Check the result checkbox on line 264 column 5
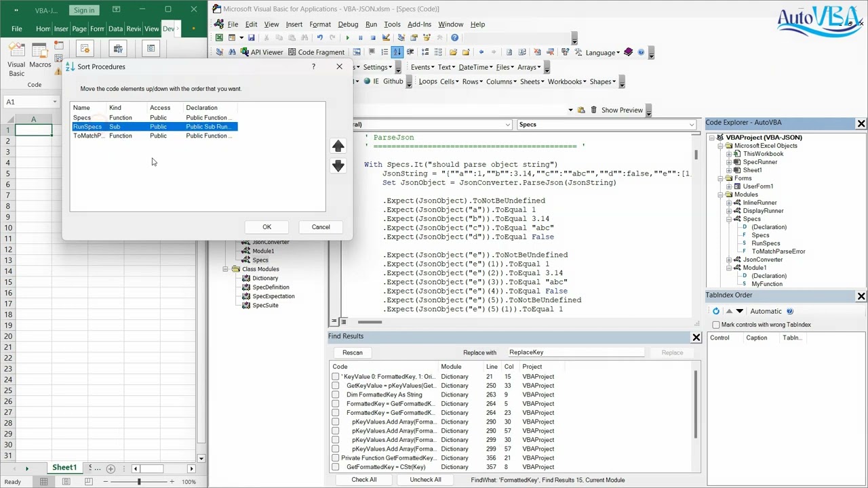Screen dimensions: 868x488 tap(335, 404)
